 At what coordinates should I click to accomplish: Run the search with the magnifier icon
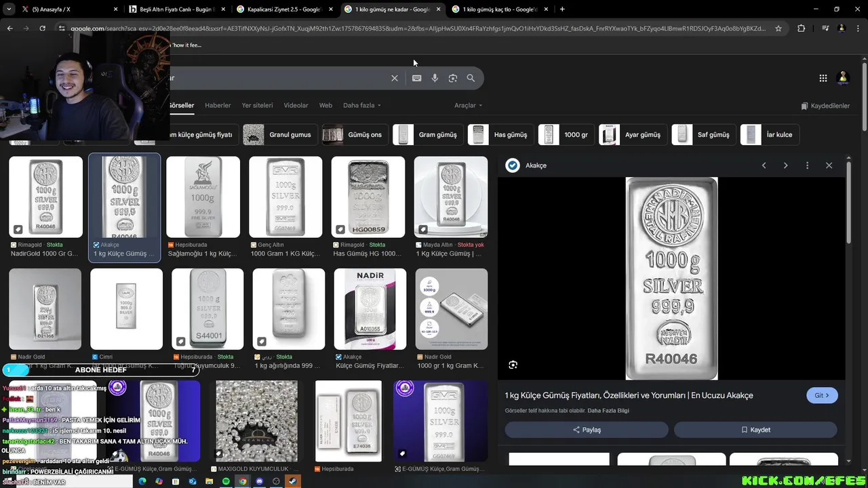tap(471, 78)
